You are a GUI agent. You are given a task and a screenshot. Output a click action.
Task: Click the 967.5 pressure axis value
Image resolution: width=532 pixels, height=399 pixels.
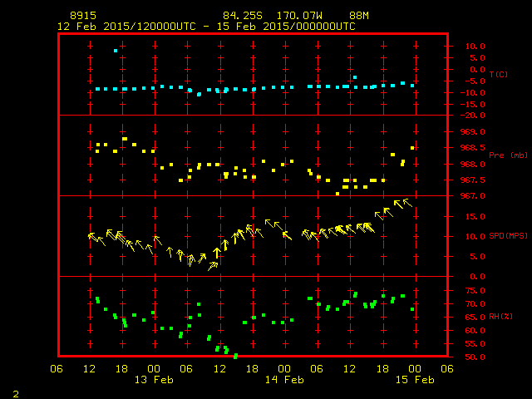coord(473,180)
